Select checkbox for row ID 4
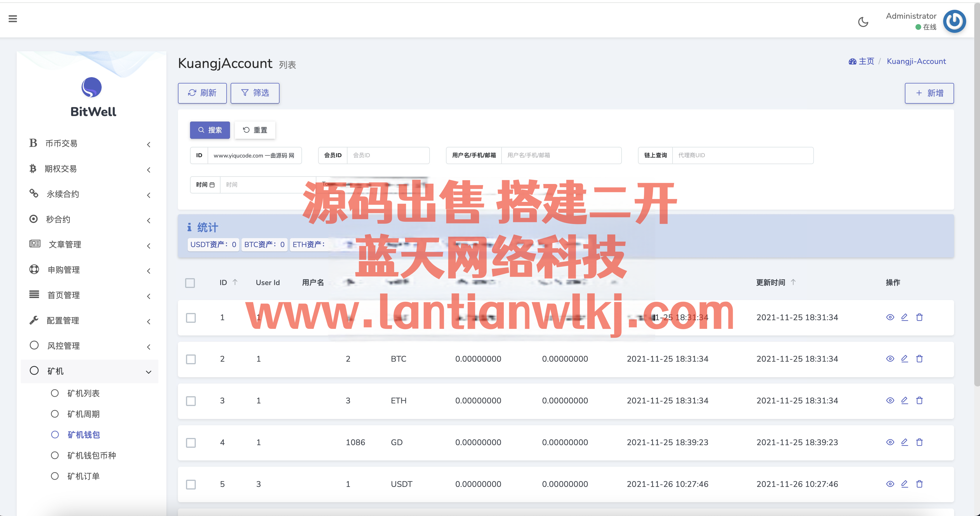 tap(191, 443)
